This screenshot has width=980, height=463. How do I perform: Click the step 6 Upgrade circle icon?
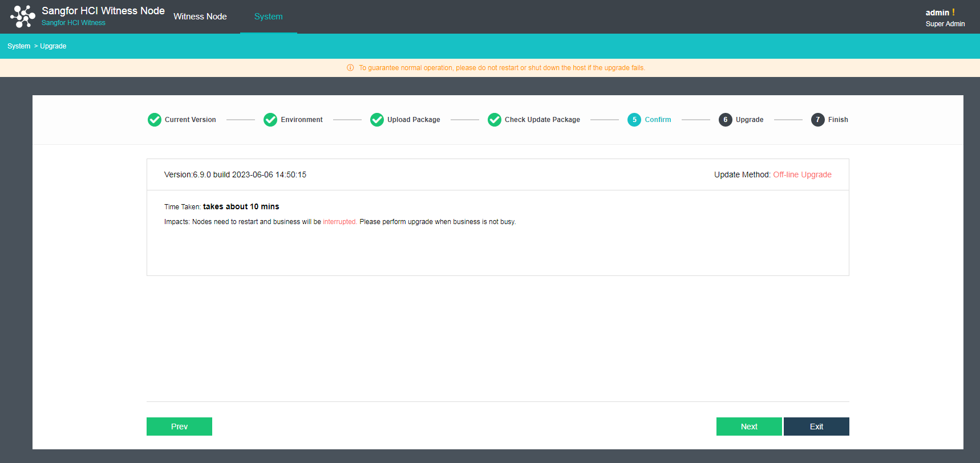point(725,120)
